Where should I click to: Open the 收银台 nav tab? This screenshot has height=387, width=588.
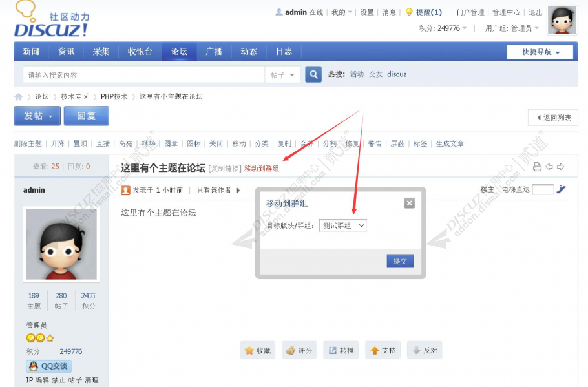pyautogui.click(x=140, y=52)
